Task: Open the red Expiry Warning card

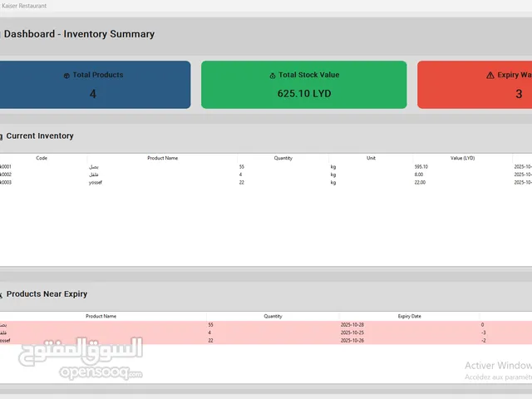Action: click(x=475, y=85)
